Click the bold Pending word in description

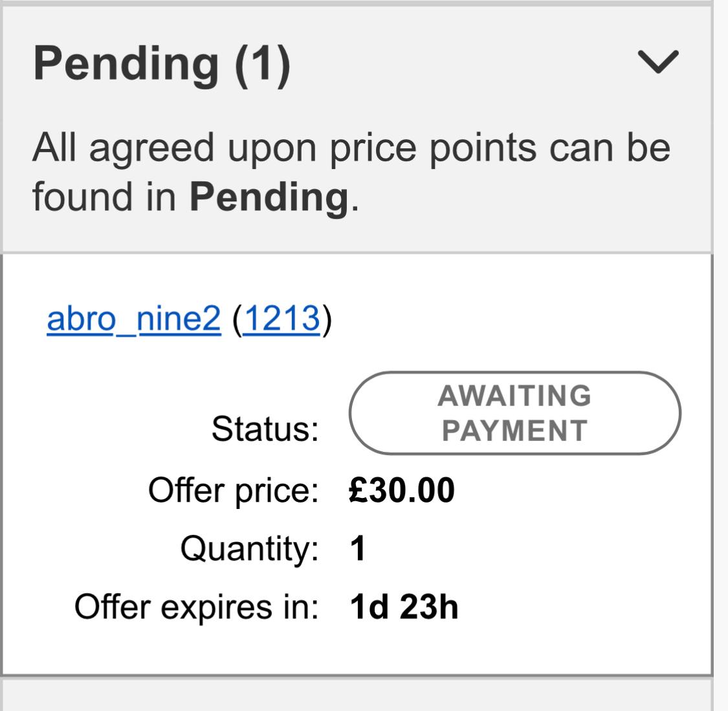269,197
